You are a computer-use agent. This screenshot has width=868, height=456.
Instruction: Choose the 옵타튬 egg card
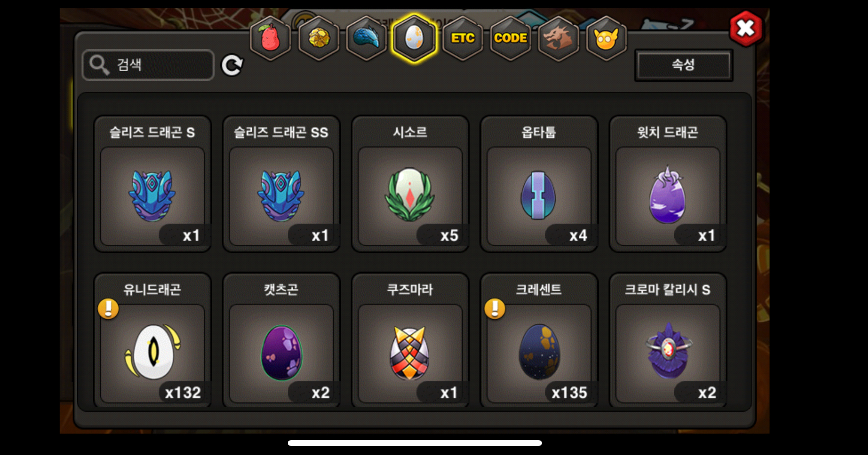[539, 184]
